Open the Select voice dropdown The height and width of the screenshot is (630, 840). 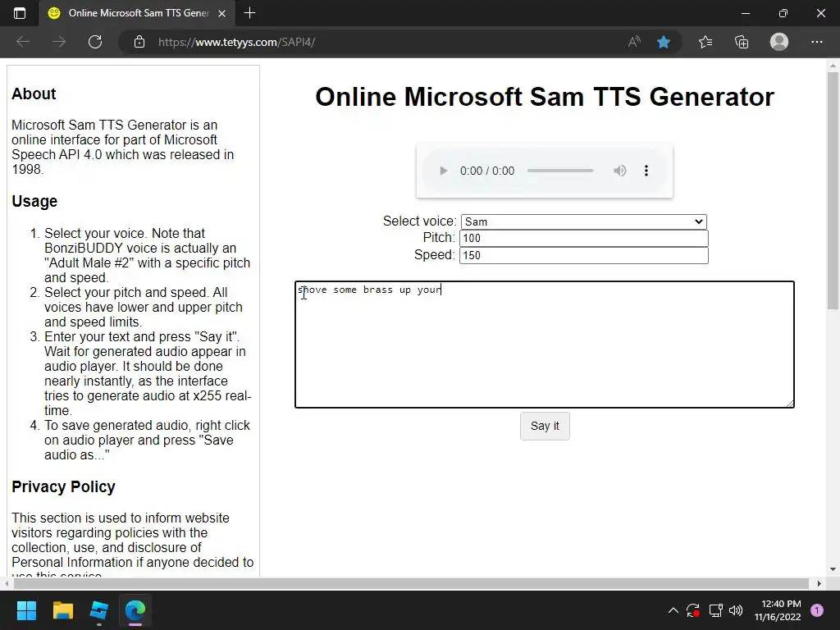coord(584,221)
